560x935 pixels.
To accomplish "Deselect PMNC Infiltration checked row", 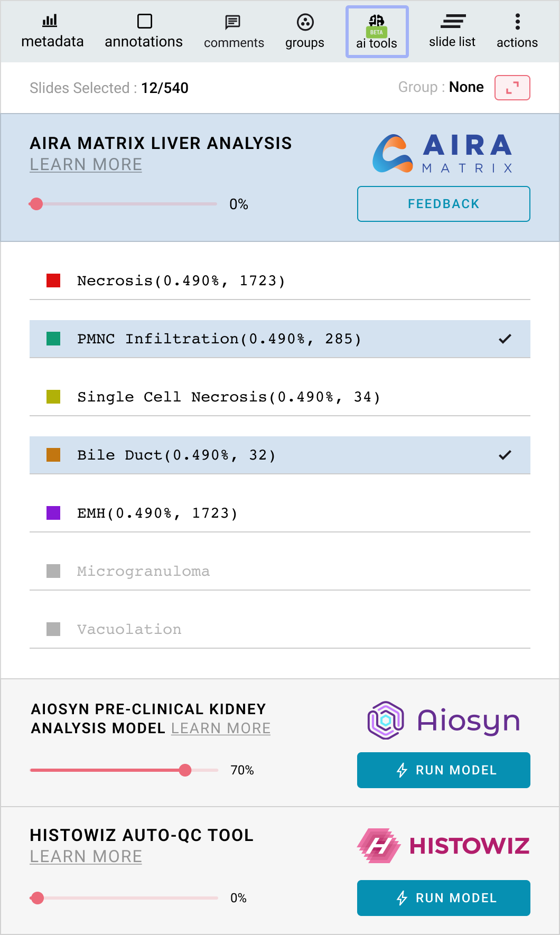I will pyautogui.click(x=280, y=339).
